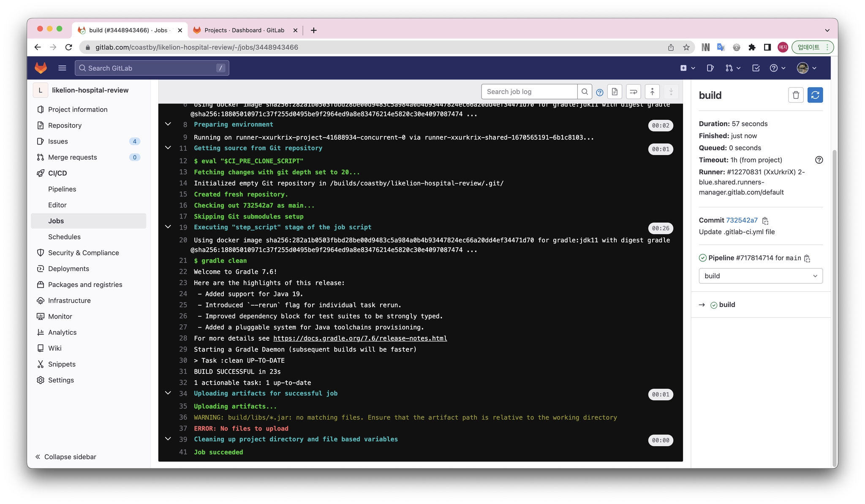Collapse Getting source from Git repository section
Image resolution: width=865 pixels, height=504 pixels.
point(168,148)
